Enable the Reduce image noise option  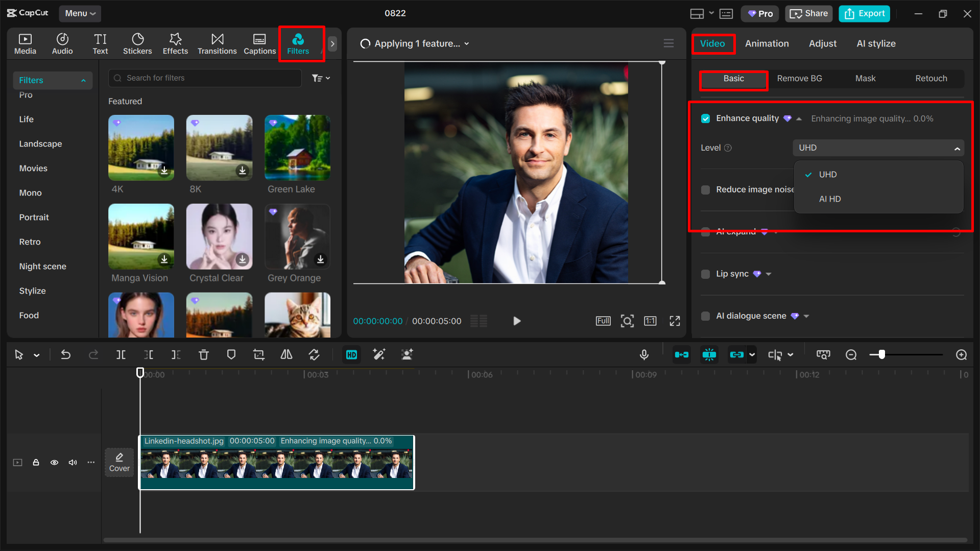(x=705, y=189)
